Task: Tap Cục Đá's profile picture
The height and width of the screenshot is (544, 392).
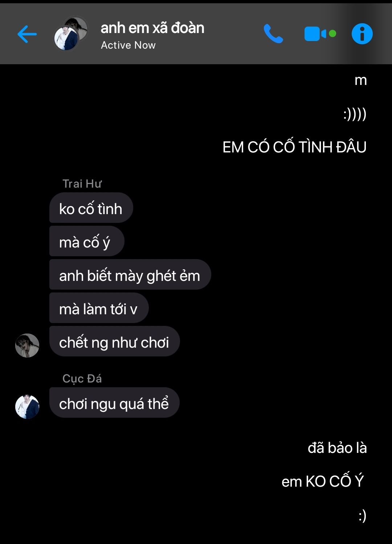Action: [x=27, y=407]
